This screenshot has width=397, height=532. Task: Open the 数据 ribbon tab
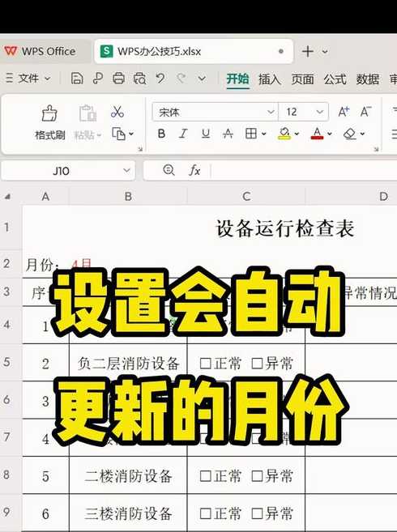click(x=368, y=79)
